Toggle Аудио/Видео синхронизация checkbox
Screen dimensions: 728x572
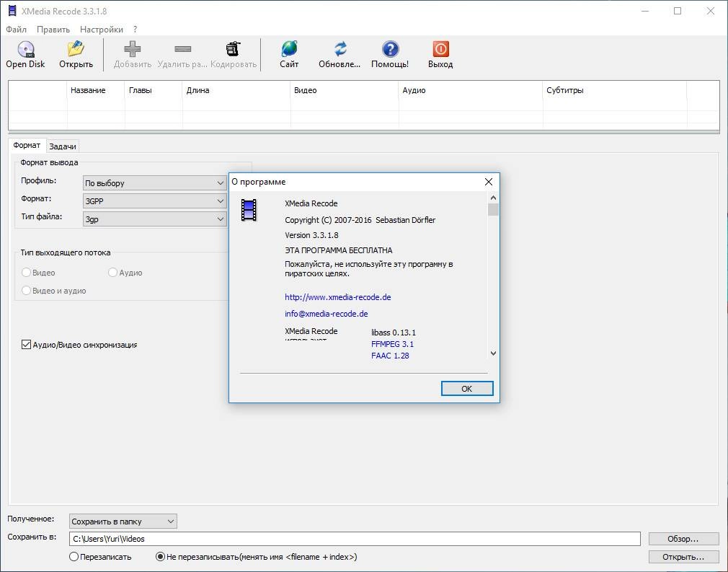[26, 344]
